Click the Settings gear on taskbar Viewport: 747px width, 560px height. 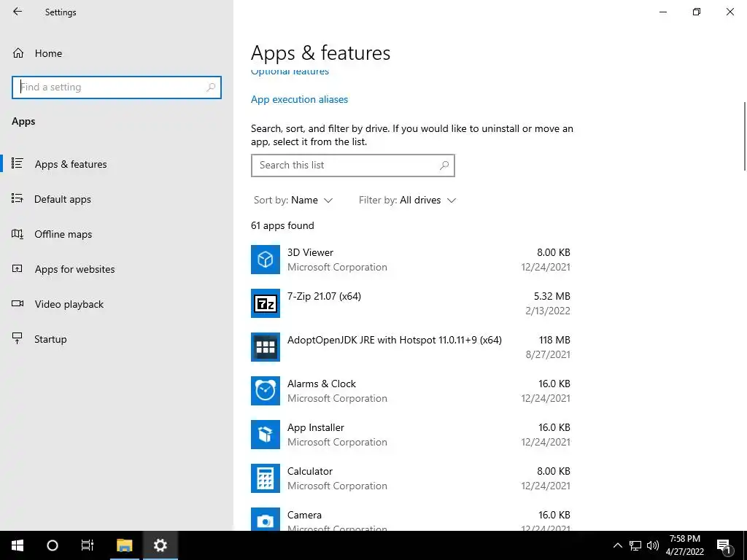[x=160, y=545]
